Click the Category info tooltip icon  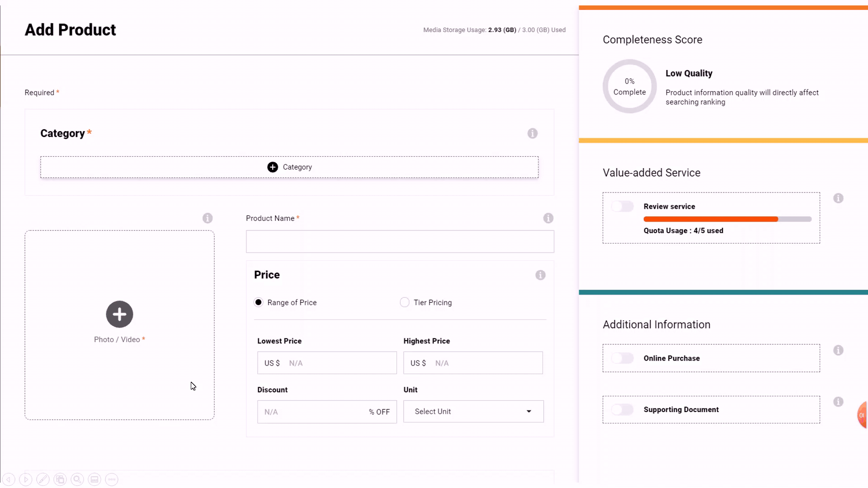(533, 133)
